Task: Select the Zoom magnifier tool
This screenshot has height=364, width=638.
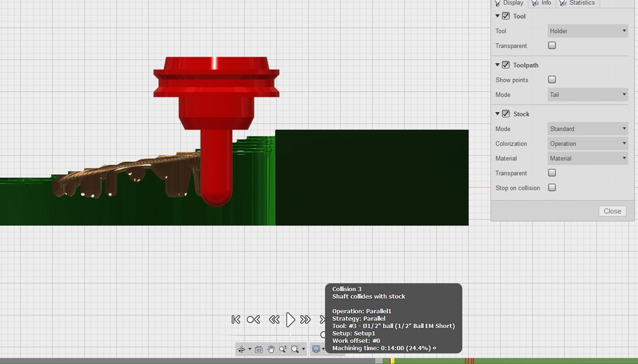Action: click(x=283, y=349)
